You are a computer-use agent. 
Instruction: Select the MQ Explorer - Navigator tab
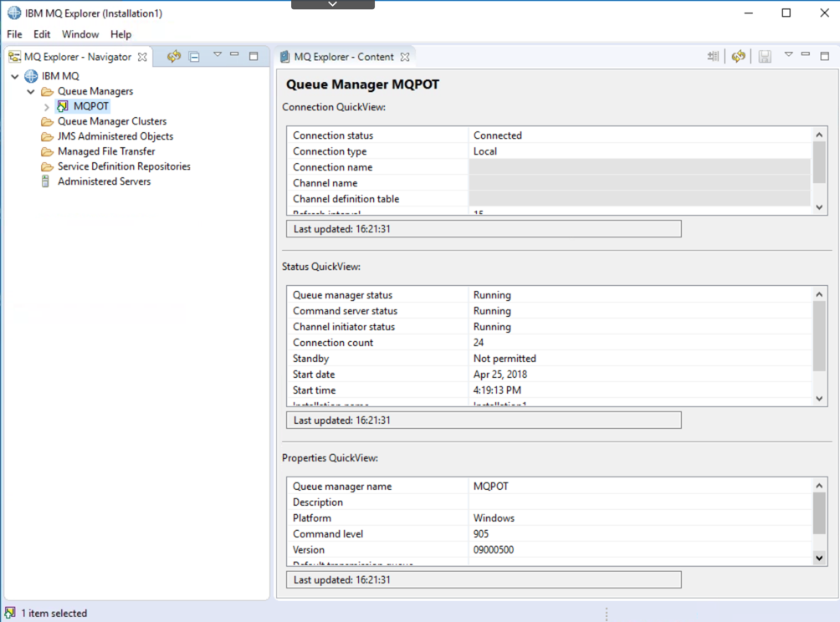coord(78,57)
